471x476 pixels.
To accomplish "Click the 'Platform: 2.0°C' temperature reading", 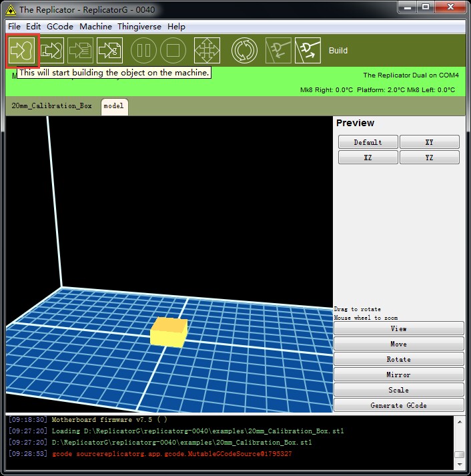I will (x=381, y=90).
